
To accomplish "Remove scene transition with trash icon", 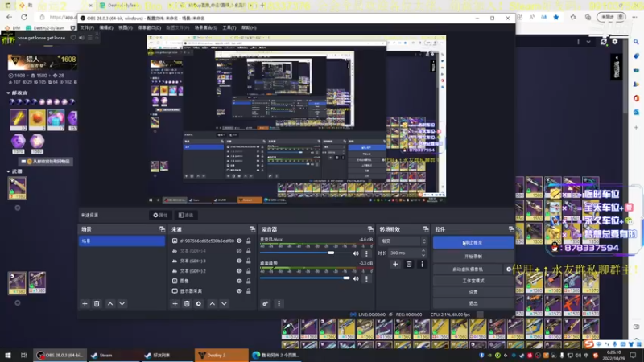I will [409, 265].
